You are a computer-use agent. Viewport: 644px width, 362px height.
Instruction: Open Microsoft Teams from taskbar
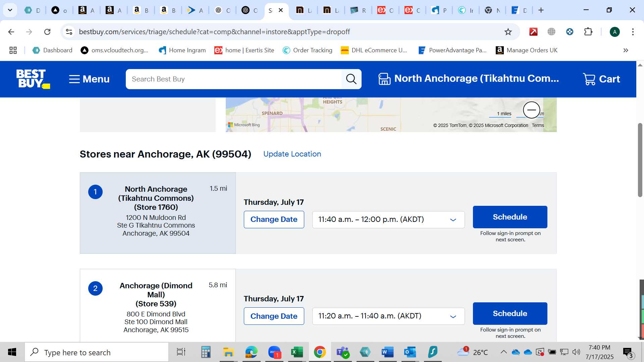coord(342,352)
